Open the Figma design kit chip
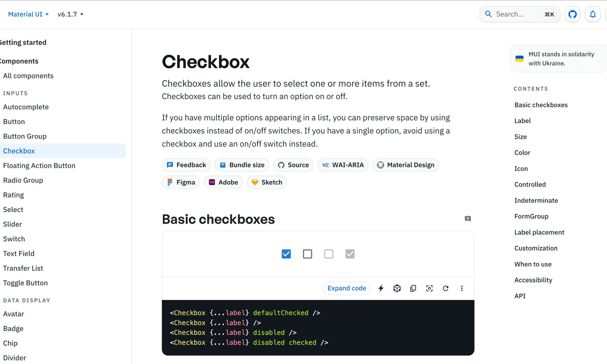This screenshot has width=607, height=364. [181, 182]
